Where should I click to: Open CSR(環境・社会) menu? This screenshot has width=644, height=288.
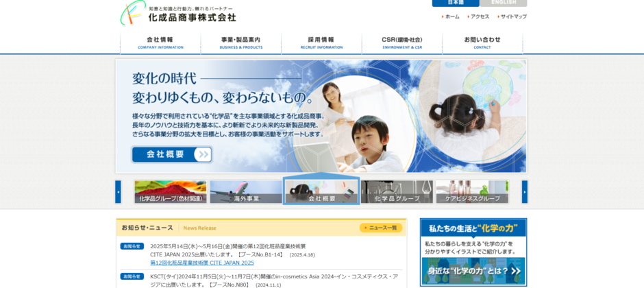[x=401, y=43]
